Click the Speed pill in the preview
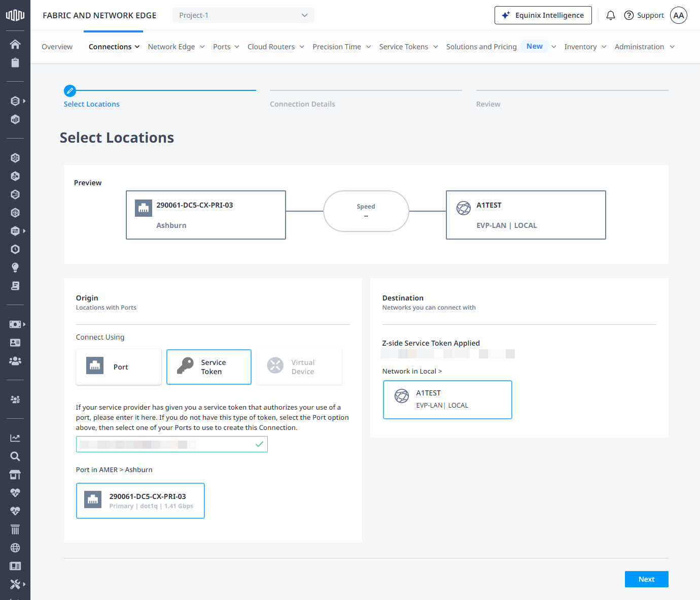The width and height of the screenshot is (700, 600). tap(366, 211)
